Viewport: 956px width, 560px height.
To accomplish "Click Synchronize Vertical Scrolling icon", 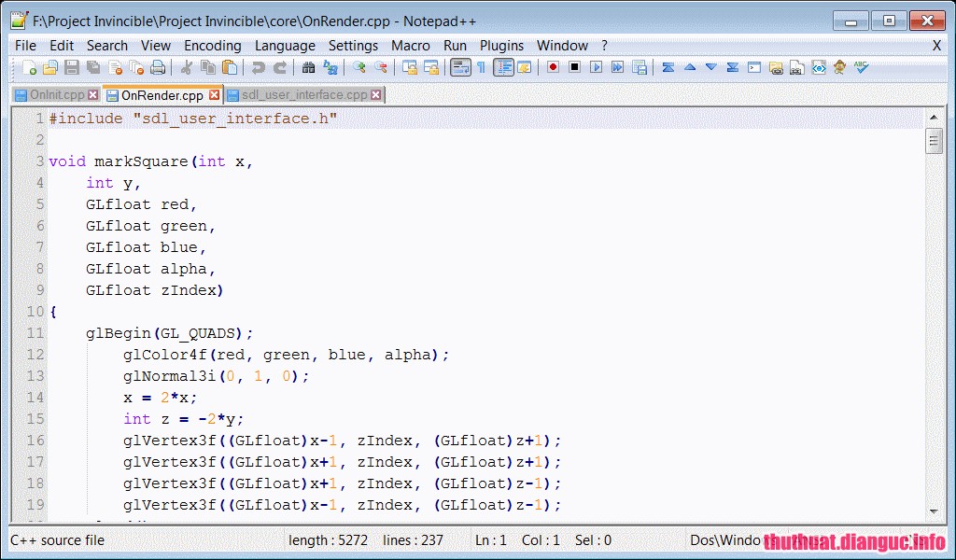I will coord(410,67).
